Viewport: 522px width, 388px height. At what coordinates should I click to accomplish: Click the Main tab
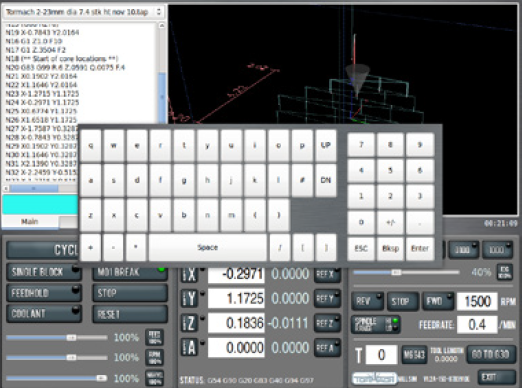click(30, 222)
